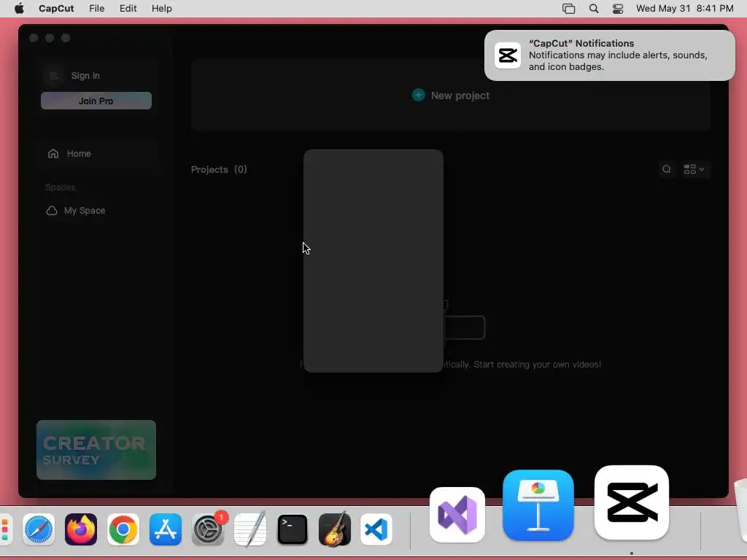Viewport: 747px width, 560px height.
Task: Open App Store from the Dock
Action: click(166, 529)
